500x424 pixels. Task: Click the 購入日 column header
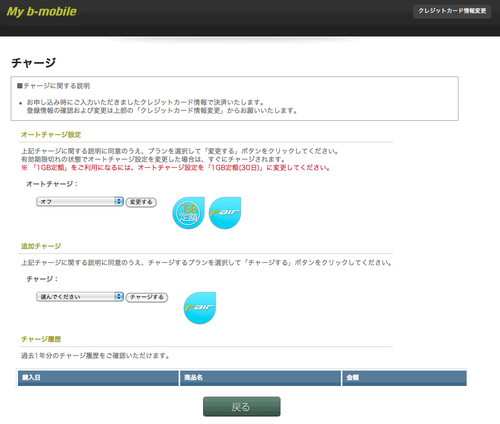98,378
